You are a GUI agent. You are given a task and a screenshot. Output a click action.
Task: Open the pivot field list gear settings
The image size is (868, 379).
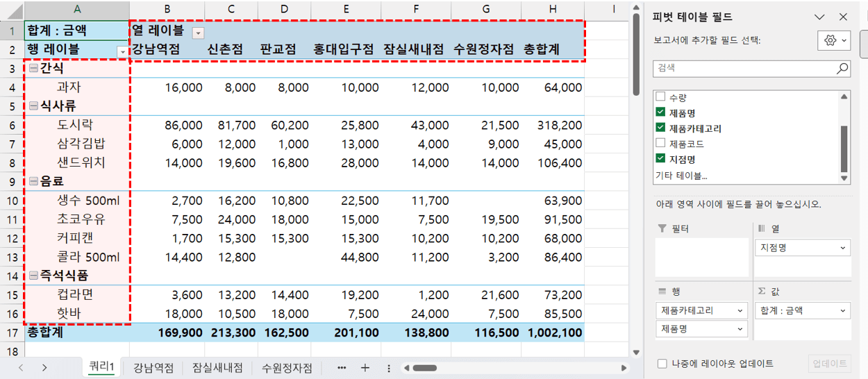point(834,41)
